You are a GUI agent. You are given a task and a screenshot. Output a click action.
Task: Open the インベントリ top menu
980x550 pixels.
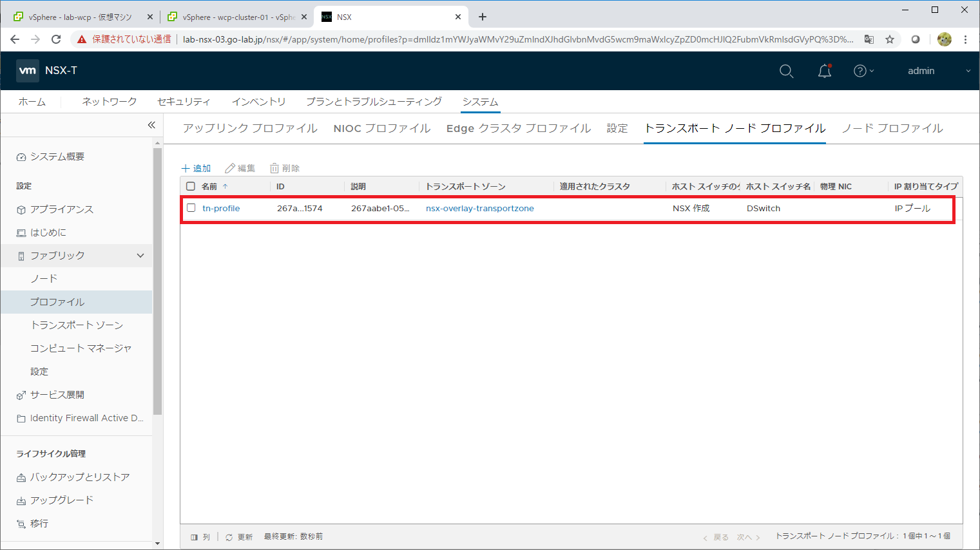pyautogui.click(x=258, y=102)
